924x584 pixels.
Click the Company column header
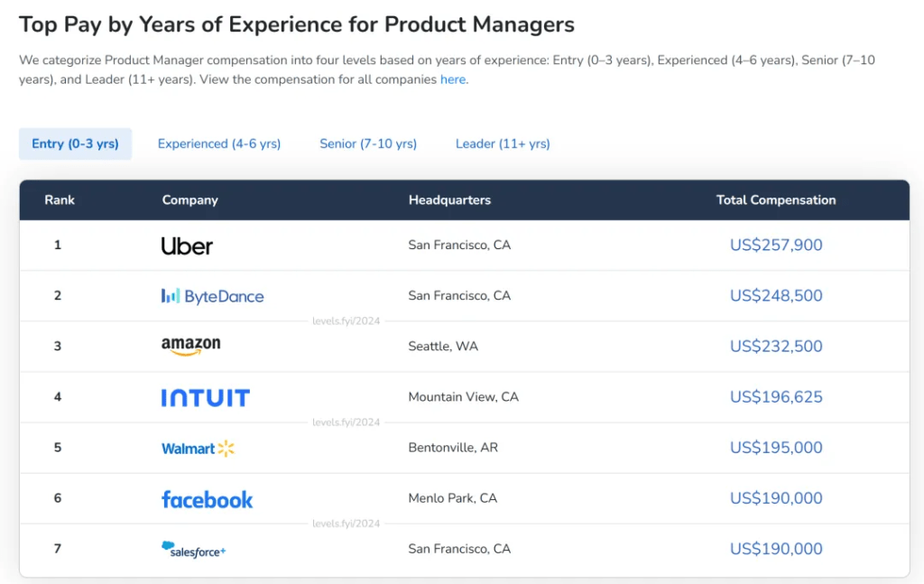[x=189, y=199]
